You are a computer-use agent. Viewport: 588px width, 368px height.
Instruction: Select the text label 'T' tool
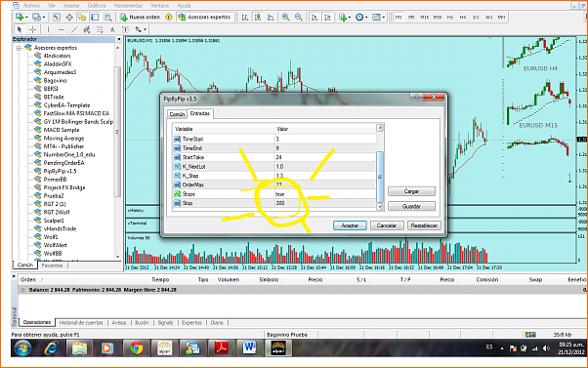tap(125, 29)
